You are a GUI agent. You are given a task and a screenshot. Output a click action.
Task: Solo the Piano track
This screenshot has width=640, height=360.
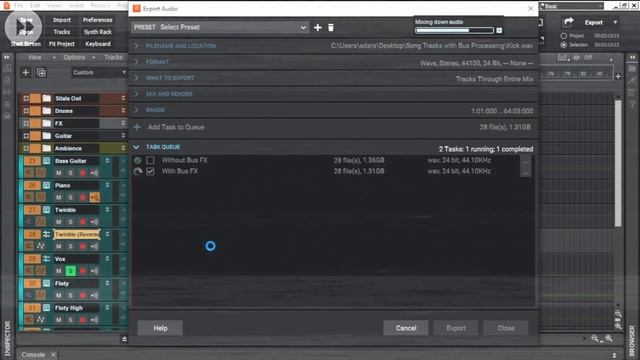71,198
